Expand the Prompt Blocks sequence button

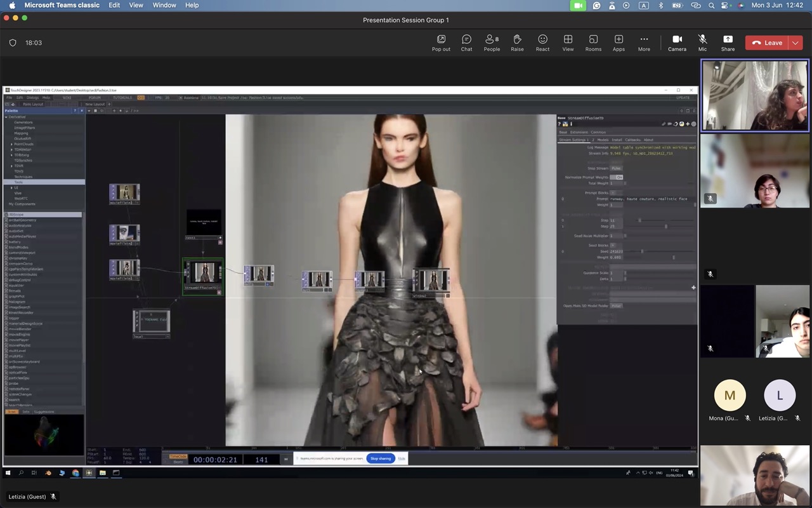613,192
